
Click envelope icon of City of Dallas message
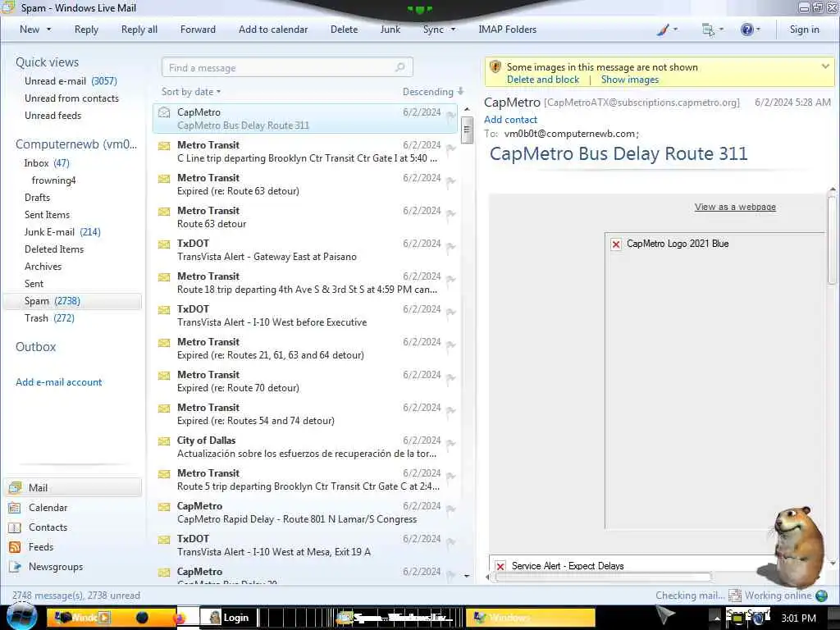pyautogui.click(x=164, y=441)
